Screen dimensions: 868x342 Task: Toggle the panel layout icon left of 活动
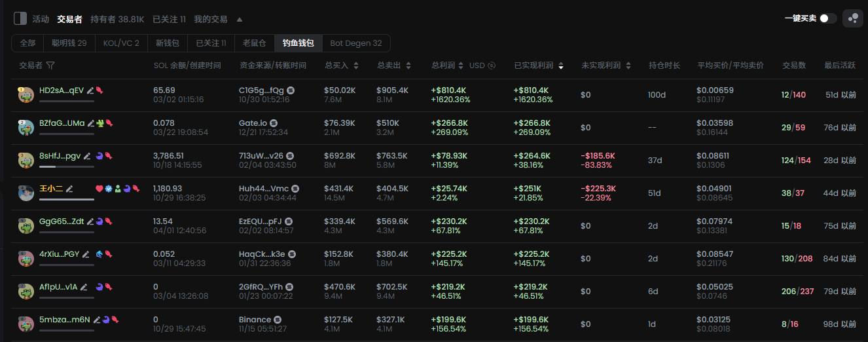pyautogui.click(x=20, y=19)
